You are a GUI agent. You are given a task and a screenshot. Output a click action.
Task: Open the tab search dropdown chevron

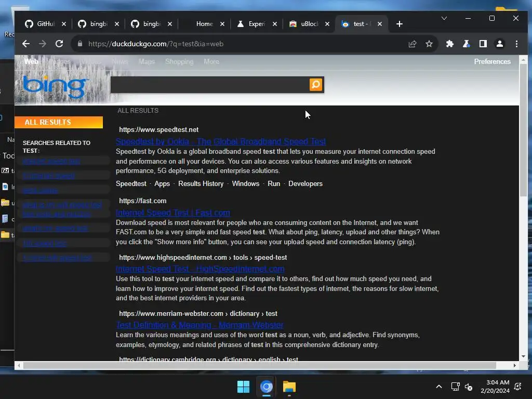[x=444, y=18]
